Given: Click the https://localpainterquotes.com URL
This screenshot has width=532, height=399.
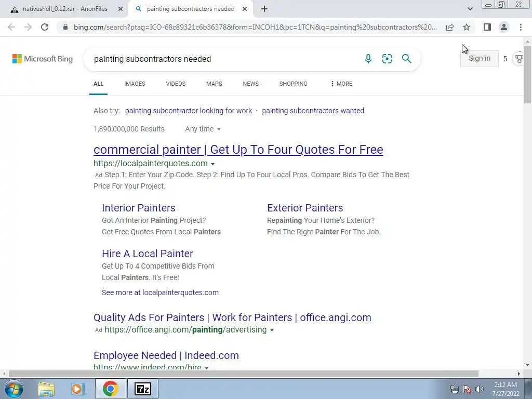Looking at the screenshot, I should coord(151,163).
